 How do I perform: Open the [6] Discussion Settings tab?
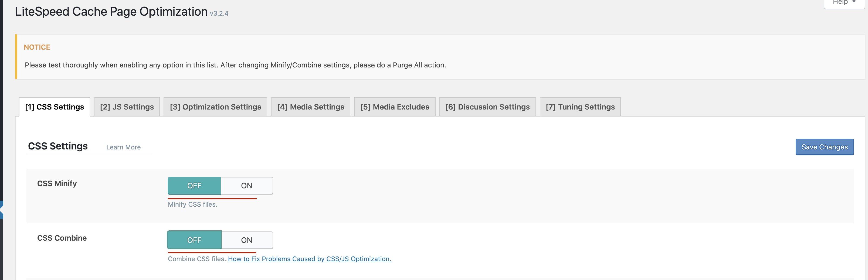pyautogui.click(x=488, y=107)
